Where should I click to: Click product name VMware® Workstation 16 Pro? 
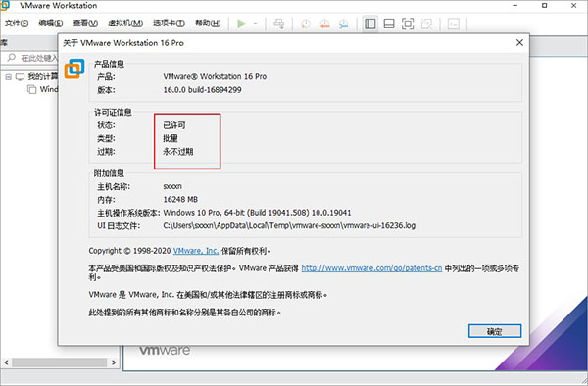point(215,76)
